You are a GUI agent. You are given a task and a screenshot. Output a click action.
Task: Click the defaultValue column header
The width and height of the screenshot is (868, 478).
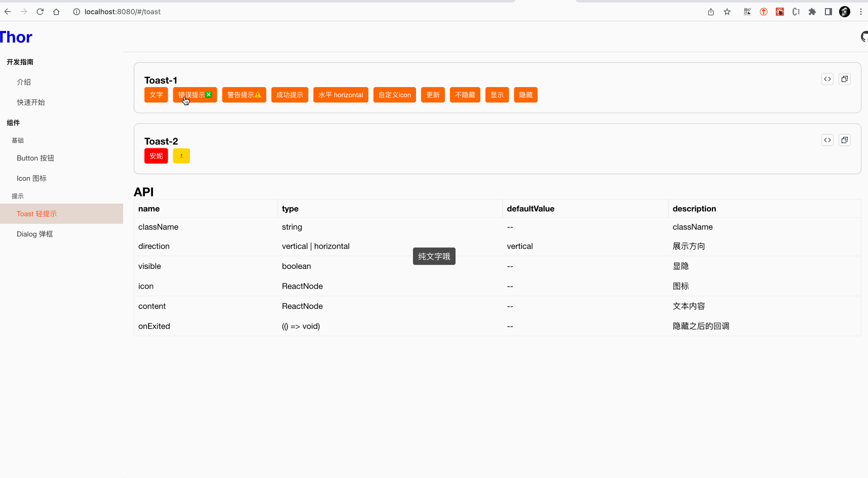(x=531, y=209)
